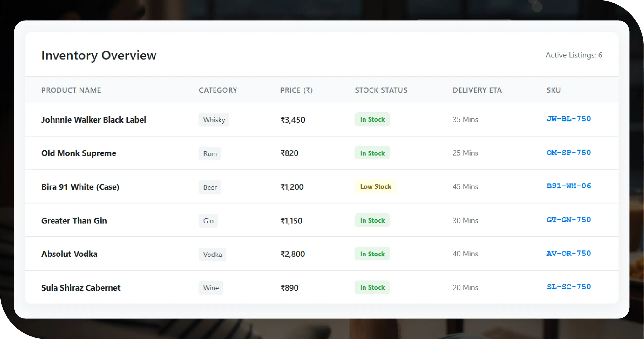Select the Johnnie Walker Black Label product name
Image resolution: width=644 pixels, height=339 pixels.
[94, 120]
